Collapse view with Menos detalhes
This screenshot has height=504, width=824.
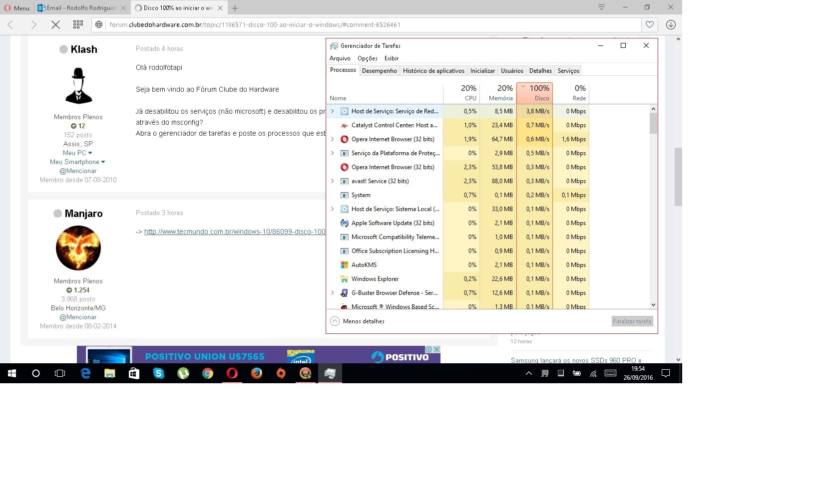coord(358,321)
